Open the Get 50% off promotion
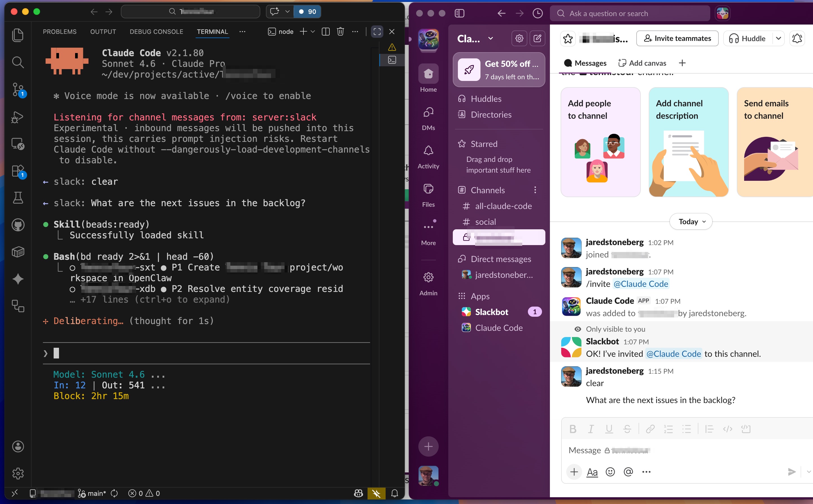The image size is (813, 504). coord(499,70)
